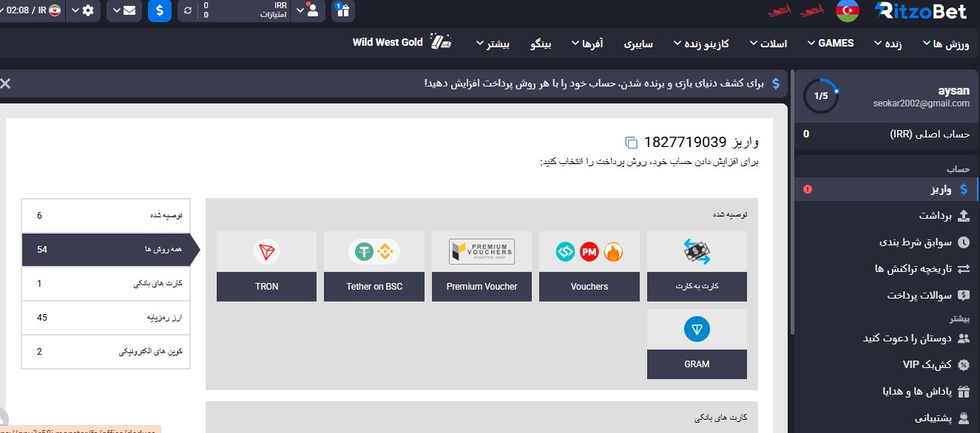Open دوستان را دعوت کنید invite friends
Screen dimensions: 980x433
click(887, 338)
